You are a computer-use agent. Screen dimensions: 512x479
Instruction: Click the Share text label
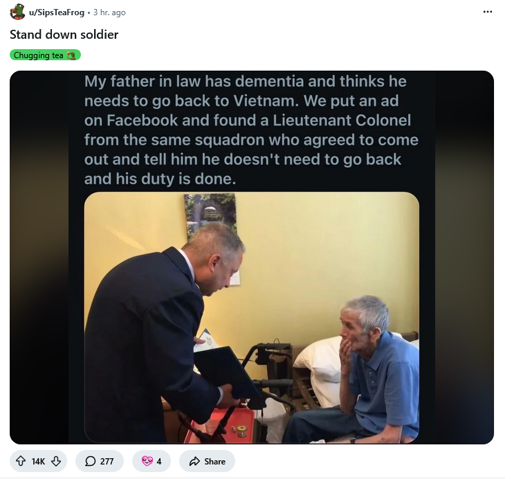(215, 461)
